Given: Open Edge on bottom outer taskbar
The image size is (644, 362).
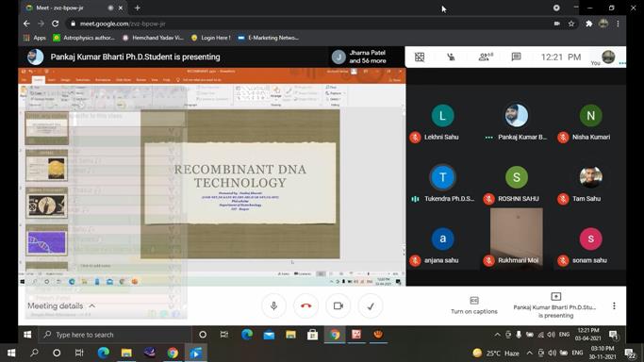Looking at the screenshot, I should tap(103, 353).
